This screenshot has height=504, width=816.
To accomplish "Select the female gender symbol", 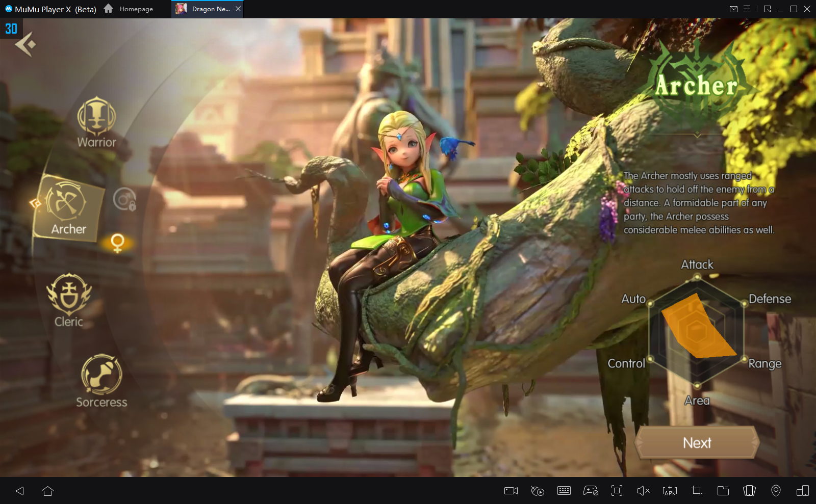I will tap(117, 243).
